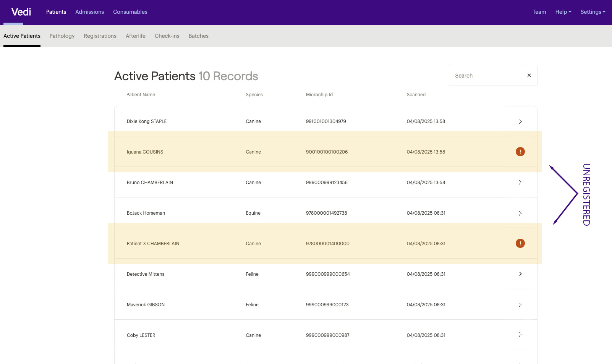Select the Active Patients tab
The height and width of the screenshot is (364, 612).
click(x=22, y=36)
